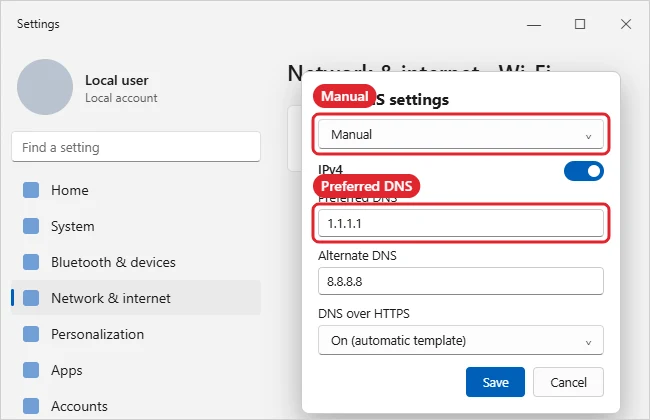Select Bluetooth & devices in sidebar
The image size is (650, 420).
pyautogui.click(x=136, y=262)
